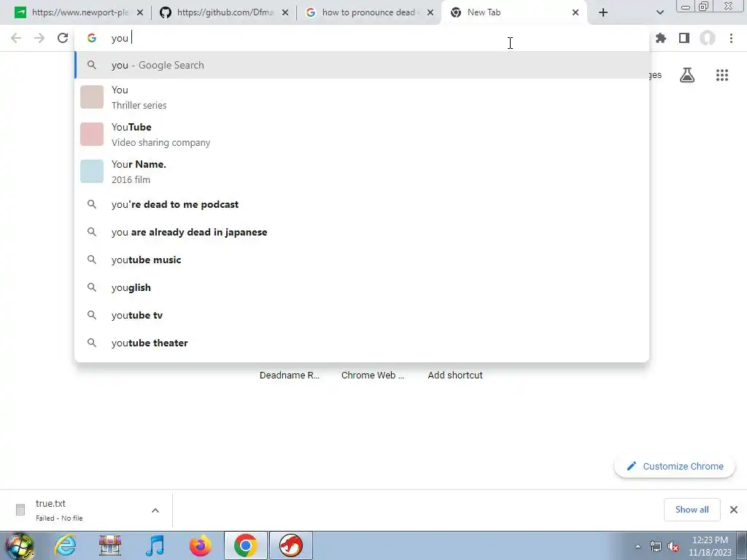Switch to the GitHub Dfma tab
The height and width of the screenshot is (560, 747).
[x=225, y=12]
